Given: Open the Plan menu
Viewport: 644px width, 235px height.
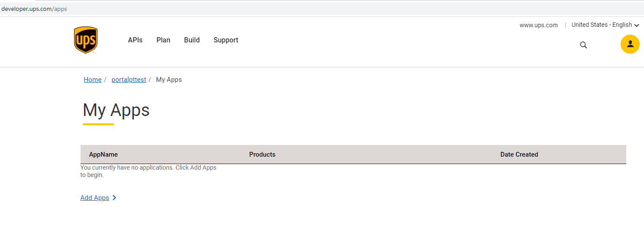Looking at the screenshot, I should (x=163, y=40).
